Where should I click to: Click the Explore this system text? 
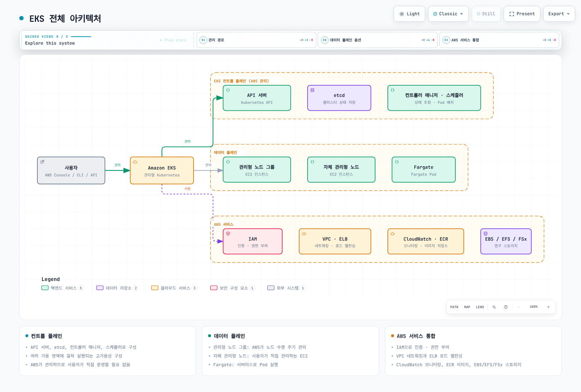point(50,43)
